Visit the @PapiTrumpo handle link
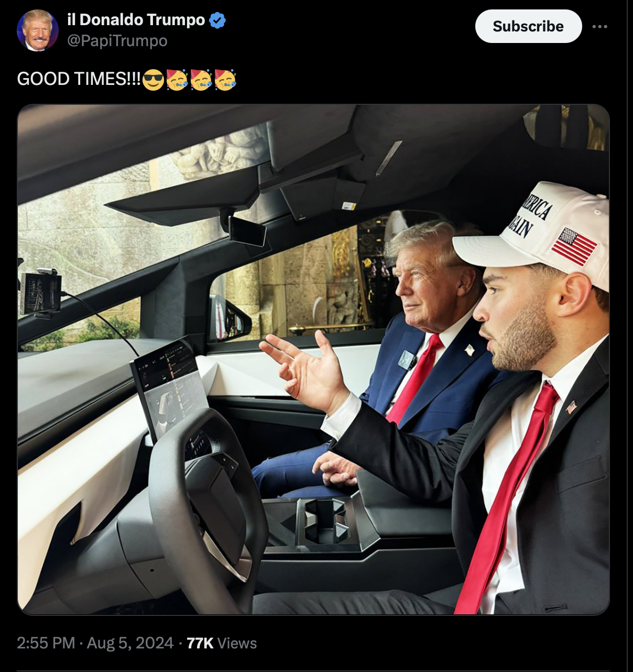The height and width of the screenshot is (672, 633). click(x=117, y=41)
